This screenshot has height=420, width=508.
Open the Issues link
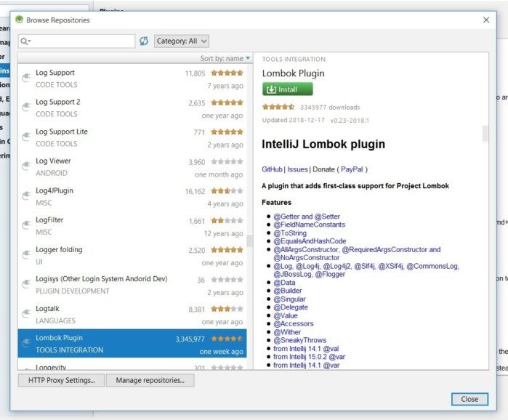point(297,169)
